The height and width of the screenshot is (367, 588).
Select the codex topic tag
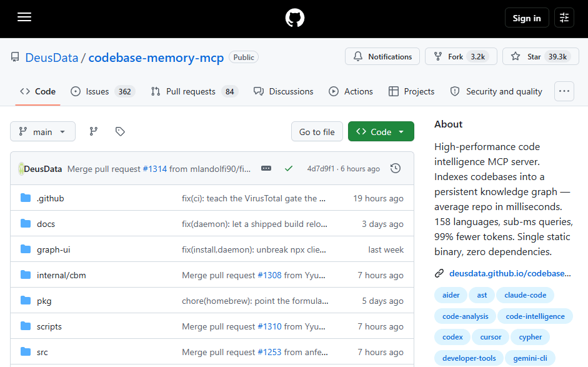click(452, 337)
